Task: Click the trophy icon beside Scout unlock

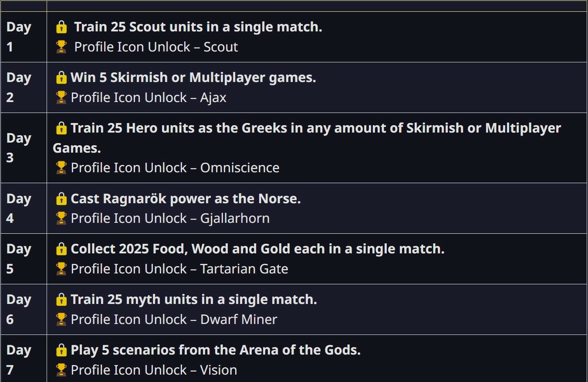Action: coord(61,47)
